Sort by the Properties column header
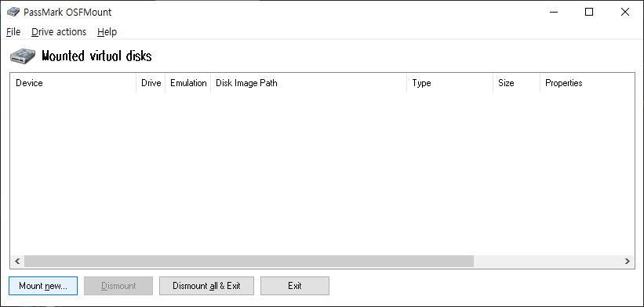Image resolution: width=644 pixels, height=307 pixels. point(588,83)
